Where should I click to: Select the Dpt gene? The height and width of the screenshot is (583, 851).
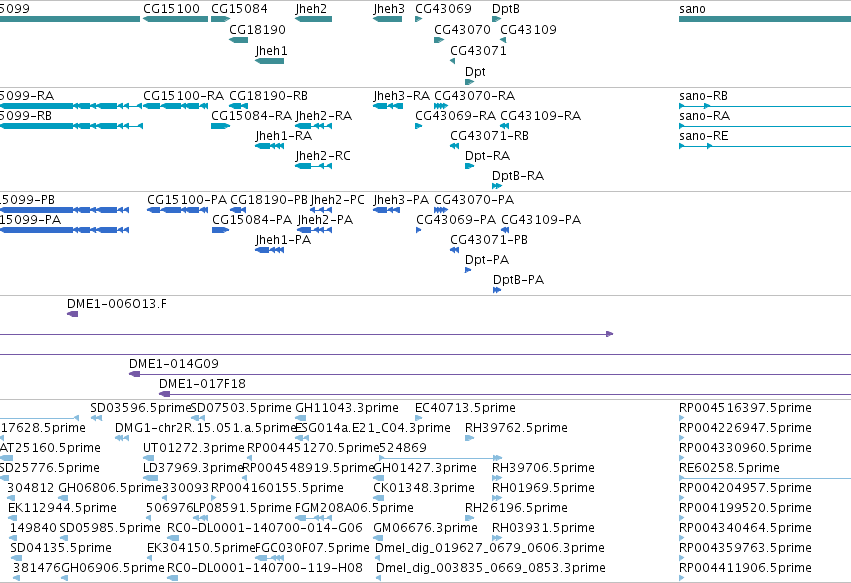tap(469, 82)
